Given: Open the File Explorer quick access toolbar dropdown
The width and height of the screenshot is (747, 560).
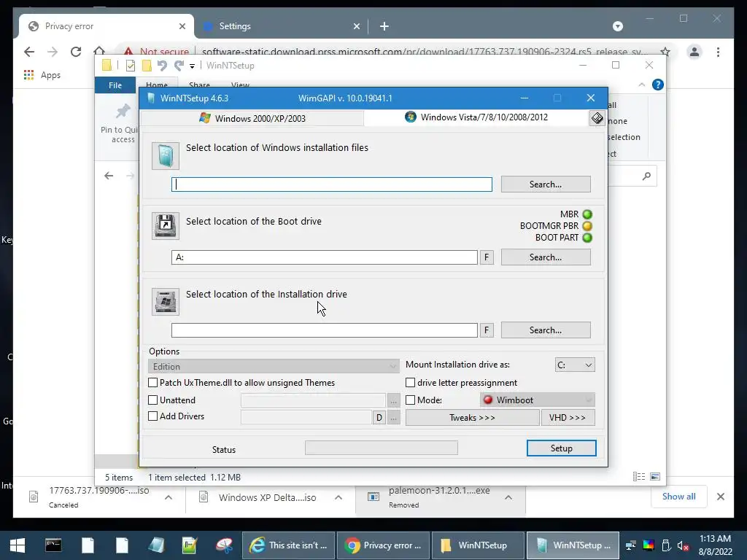Looking at the screenshot, I should pos(192,66).
